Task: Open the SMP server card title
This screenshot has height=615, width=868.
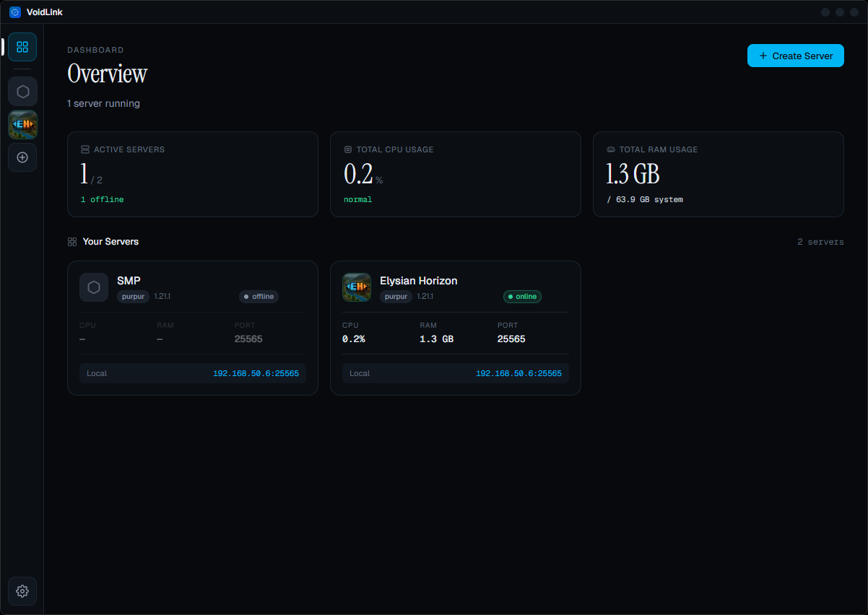Action: pos(129,281)
